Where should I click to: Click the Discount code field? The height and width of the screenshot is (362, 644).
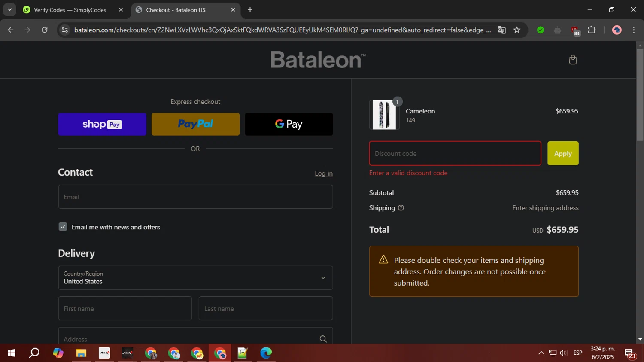point(455,153)
